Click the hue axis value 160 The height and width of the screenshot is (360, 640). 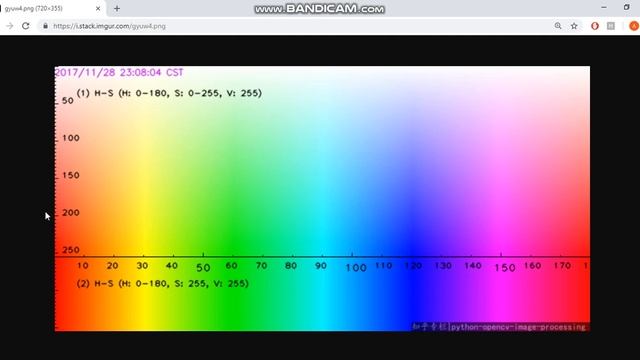tap(532, 266)
